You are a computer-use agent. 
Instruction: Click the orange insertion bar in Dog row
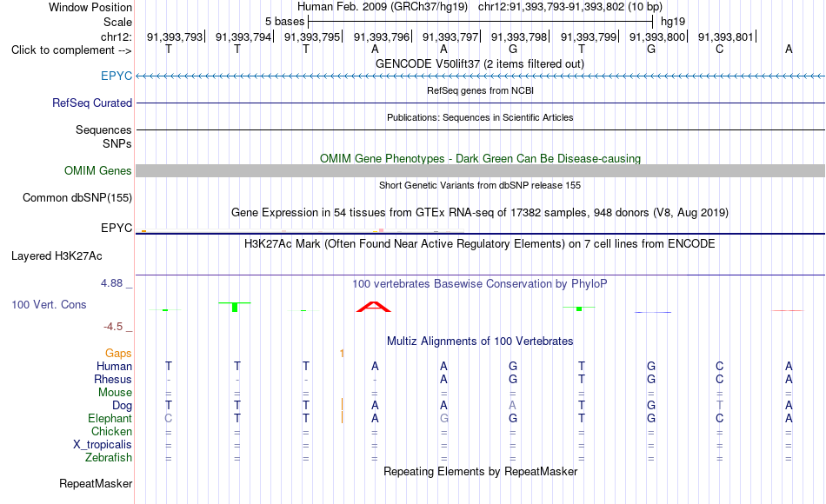[343, 404]
